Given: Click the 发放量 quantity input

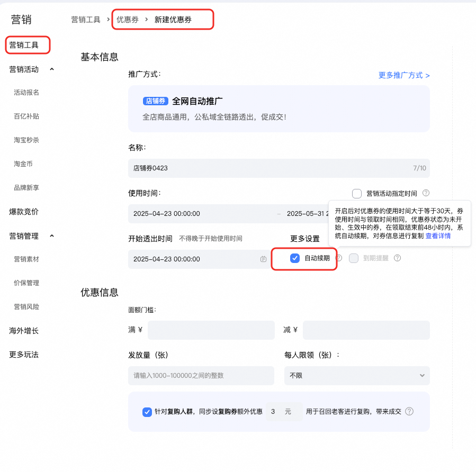Looking at the screenshot, I should click(x=201, y=376).
